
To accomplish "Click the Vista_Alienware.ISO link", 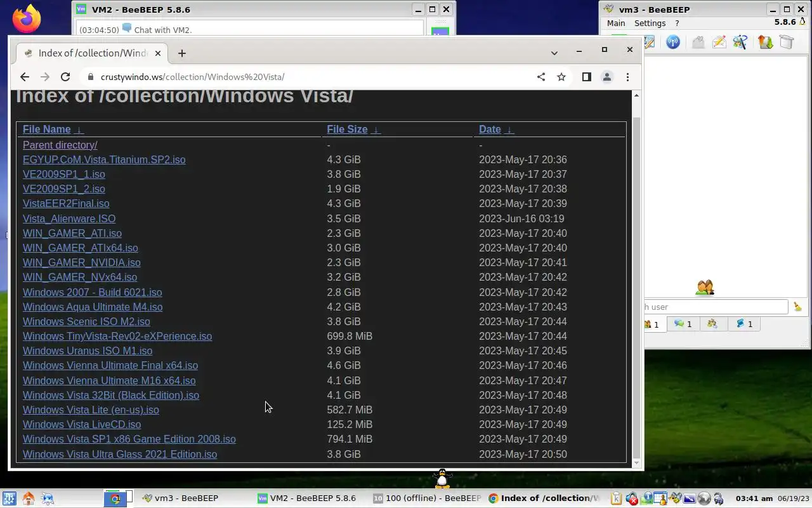I will click(x=69, y=218).
